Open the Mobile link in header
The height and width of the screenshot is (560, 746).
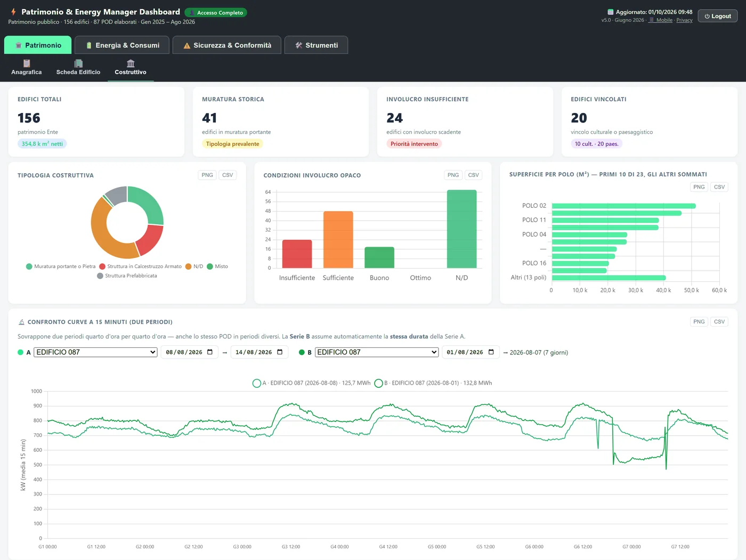coord(661,20)
